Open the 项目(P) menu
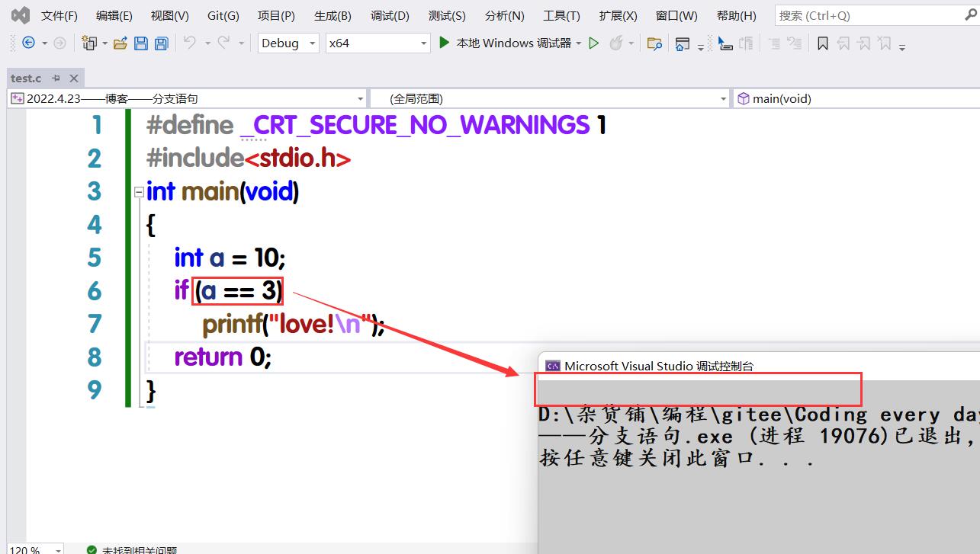980x554 pixels. (x=276, y=15)
